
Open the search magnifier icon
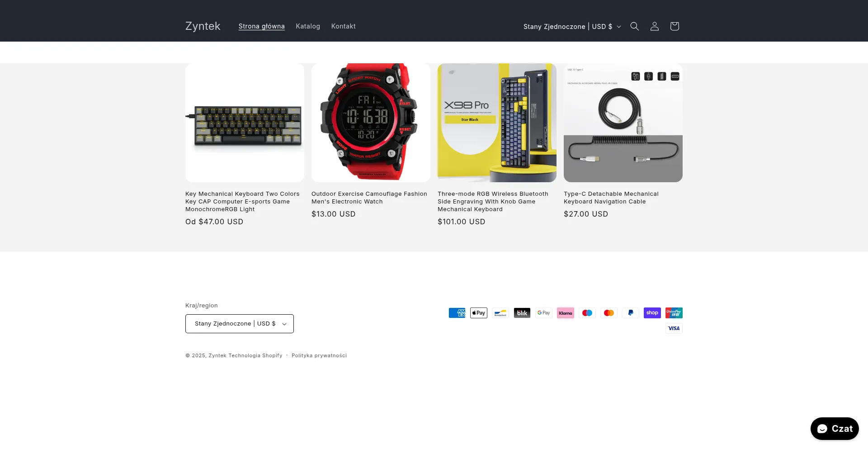pyautogui.click(x=634, y=26)
